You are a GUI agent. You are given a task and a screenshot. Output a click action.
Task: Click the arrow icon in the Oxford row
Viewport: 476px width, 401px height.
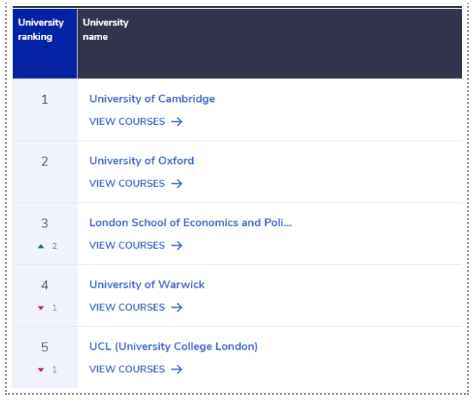(177, 184)
